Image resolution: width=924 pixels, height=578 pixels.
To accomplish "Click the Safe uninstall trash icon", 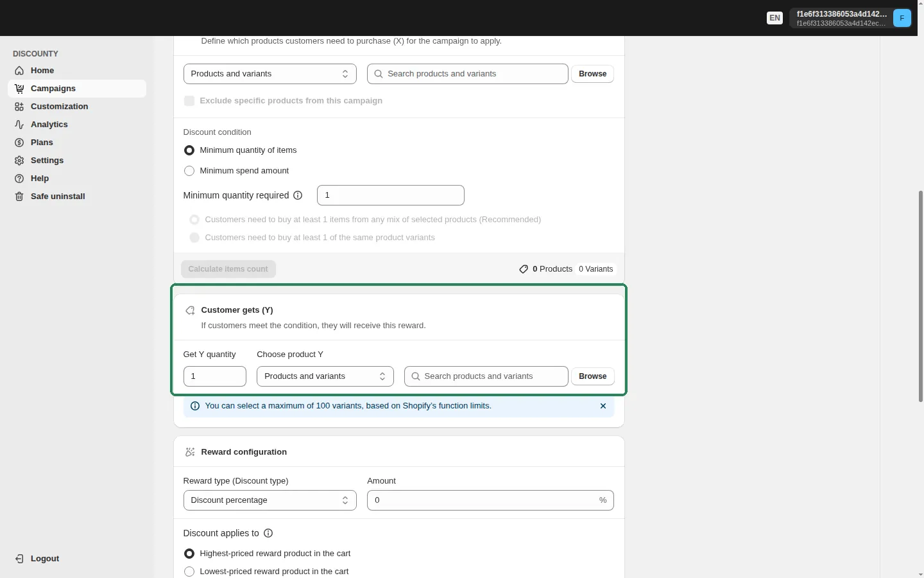I will (19, 197).
